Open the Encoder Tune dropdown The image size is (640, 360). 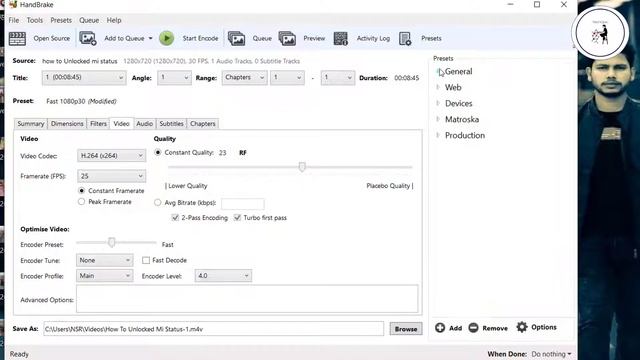[104, 260]
